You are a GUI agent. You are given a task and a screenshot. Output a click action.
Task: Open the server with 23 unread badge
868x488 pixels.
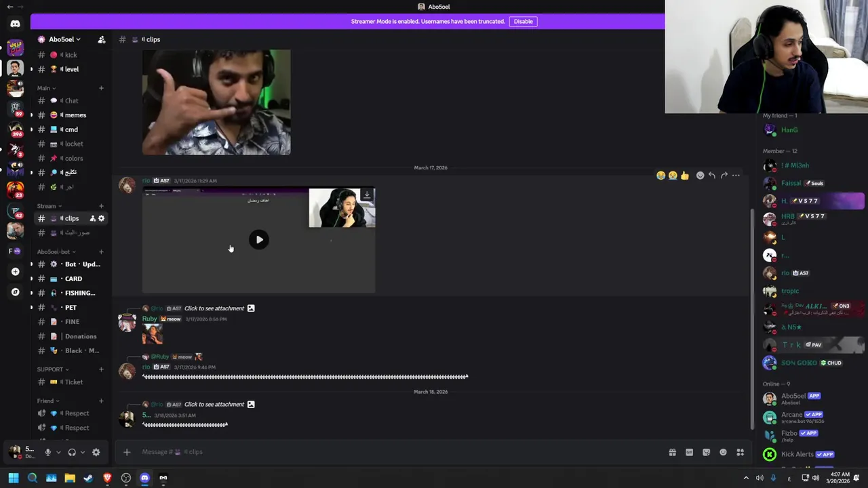[x=15, y=189]
